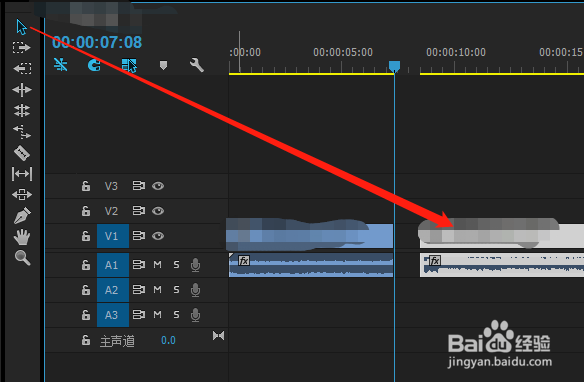Toggle lock on track V2
This screenshot has height=382, width=584.
(86, 211)
